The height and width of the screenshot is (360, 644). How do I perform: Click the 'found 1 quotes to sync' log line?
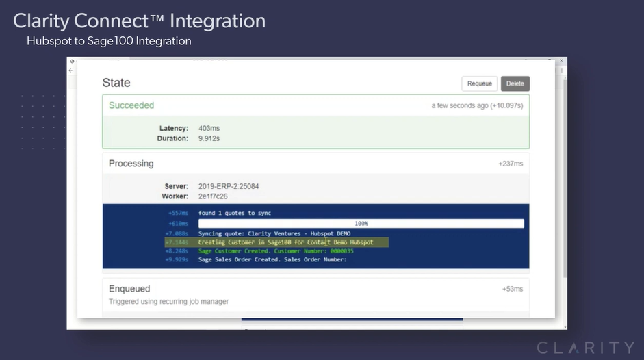(x=235, y=213)
